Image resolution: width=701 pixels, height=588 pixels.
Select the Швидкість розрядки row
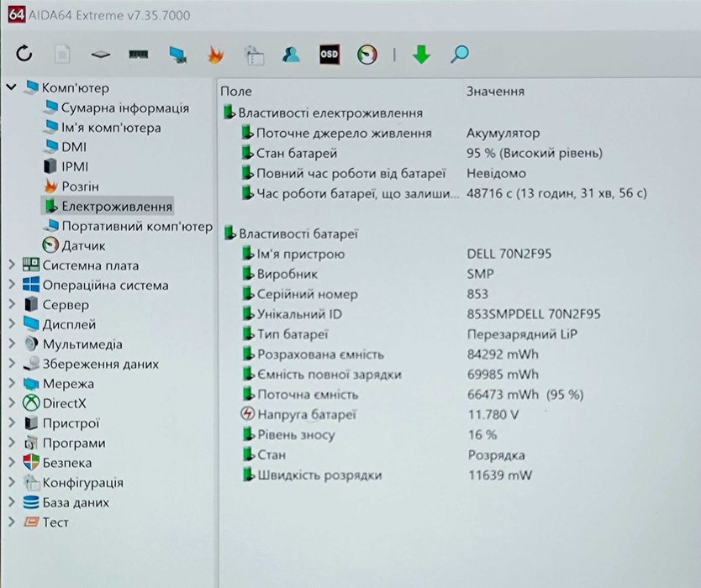click(312, 475)
